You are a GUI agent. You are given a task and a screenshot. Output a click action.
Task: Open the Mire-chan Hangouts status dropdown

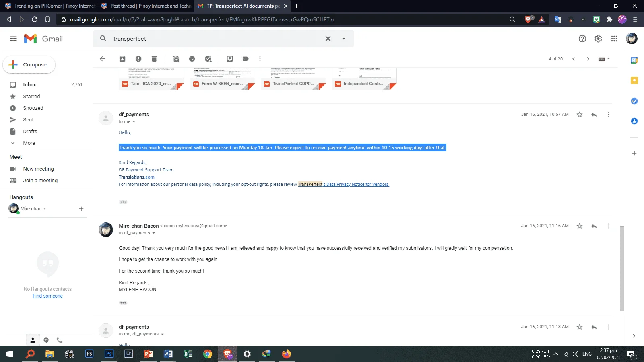[x=44, y=209]
